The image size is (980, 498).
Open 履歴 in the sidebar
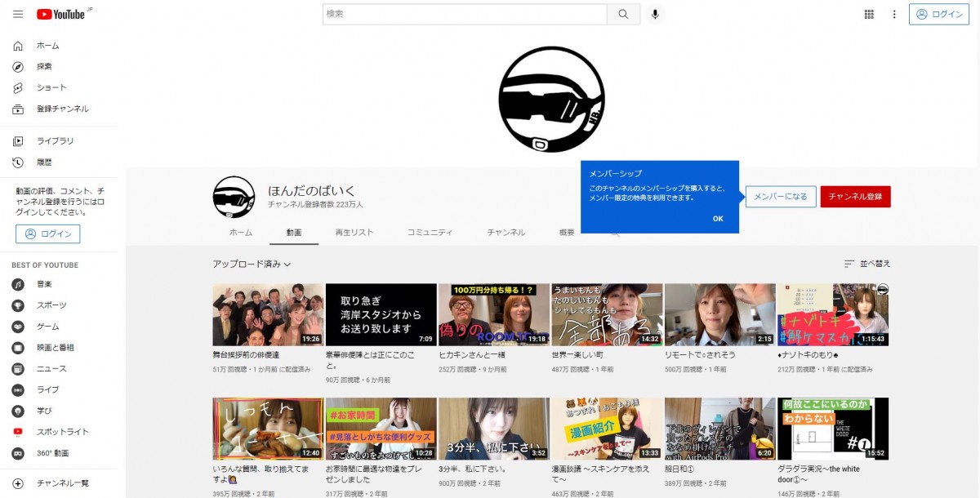pyautogui.click(x=59, y=162)
